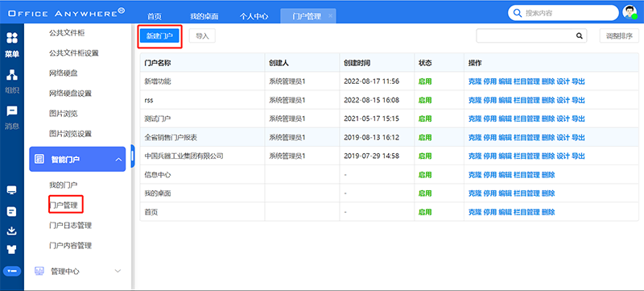Click the 导入 button
The height and width of the screenshot is (291, 644).
click(x=202, y=36)
